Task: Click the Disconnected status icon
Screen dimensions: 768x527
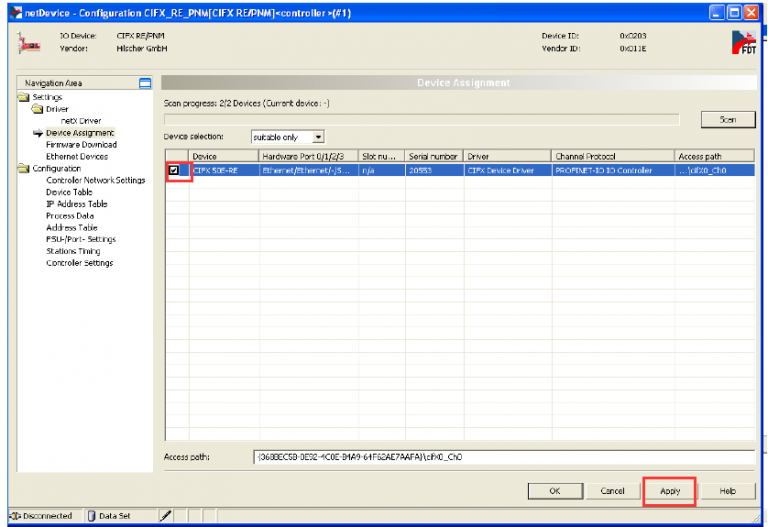Action: point(14,516)
